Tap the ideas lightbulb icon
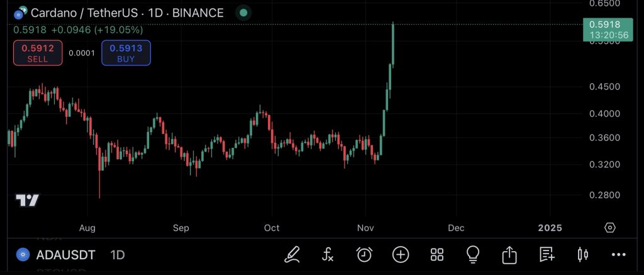The height and width of the screenshot is (275, 644). point(473,254)
